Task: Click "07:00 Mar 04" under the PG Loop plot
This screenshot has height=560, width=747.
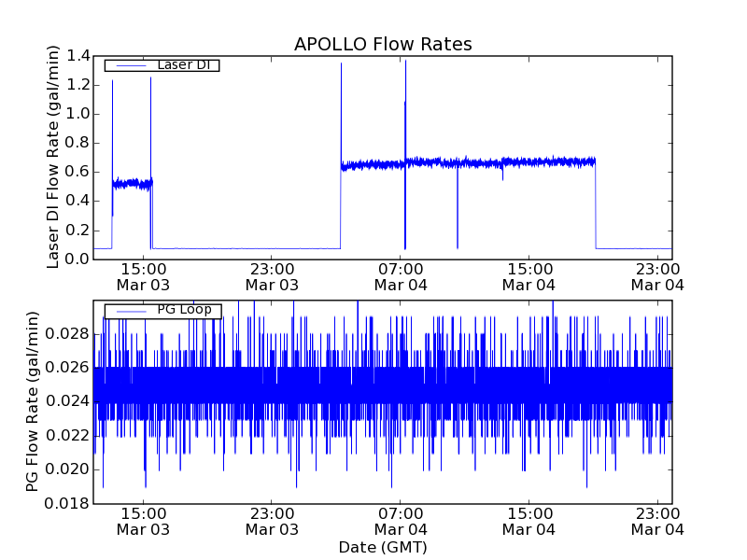Action: point(401,522)
